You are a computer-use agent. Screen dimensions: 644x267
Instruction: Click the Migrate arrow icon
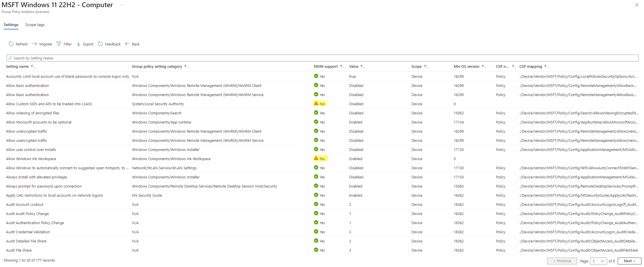[x=35, y=44]
